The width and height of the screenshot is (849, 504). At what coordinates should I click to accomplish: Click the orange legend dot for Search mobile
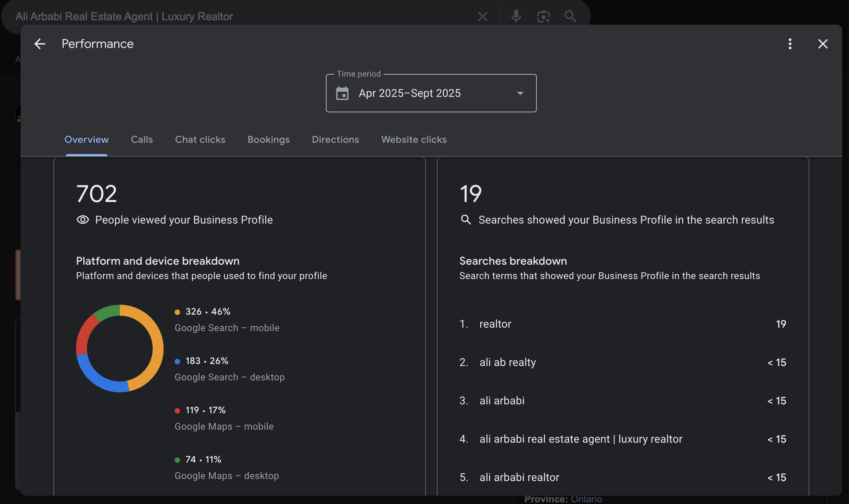(x=177, y=312)
